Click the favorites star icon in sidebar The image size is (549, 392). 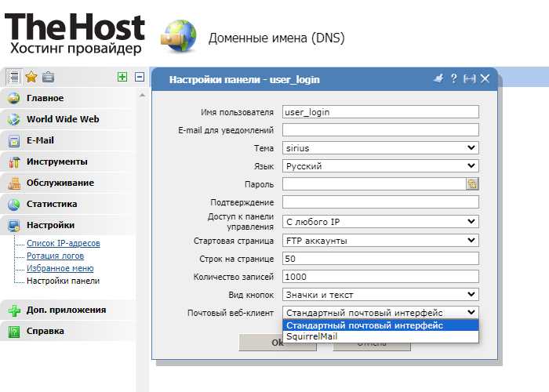(31, 77)
